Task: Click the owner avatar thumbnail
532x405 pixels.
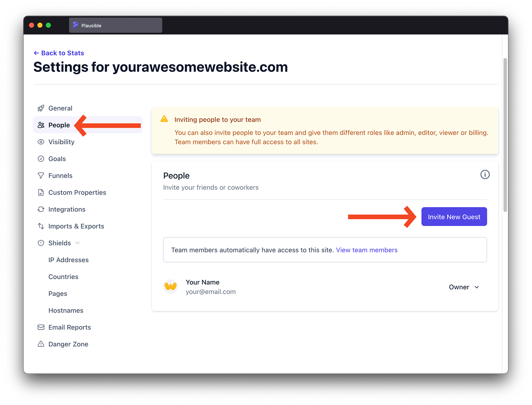Action: [x=171, y=286]
